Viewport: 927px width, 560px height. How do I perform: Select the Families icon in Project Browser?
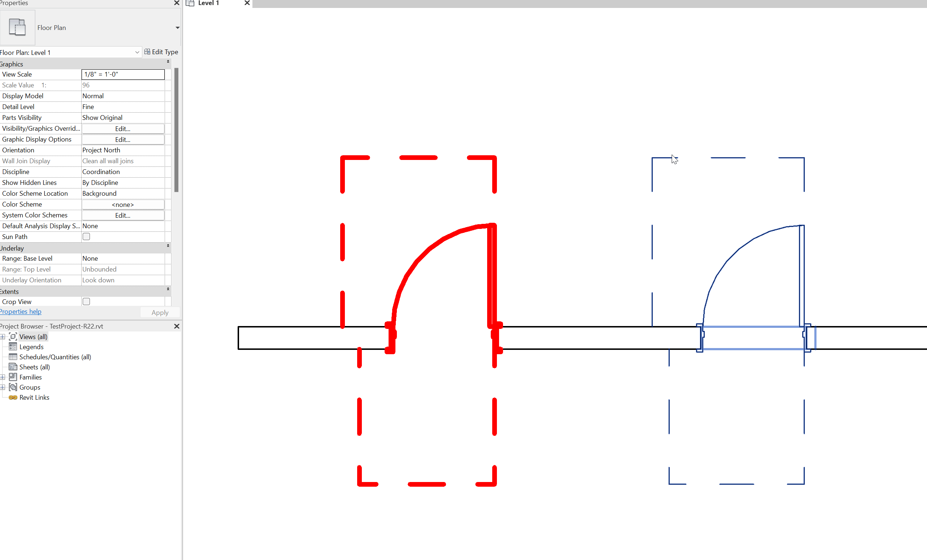tap(13, 377)
